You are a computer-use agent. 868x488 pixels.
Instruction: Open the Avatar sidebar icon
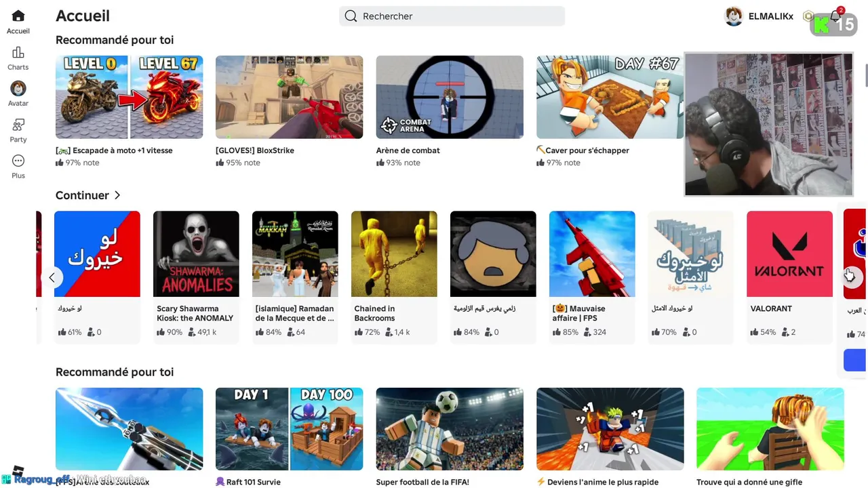[18, 88]
